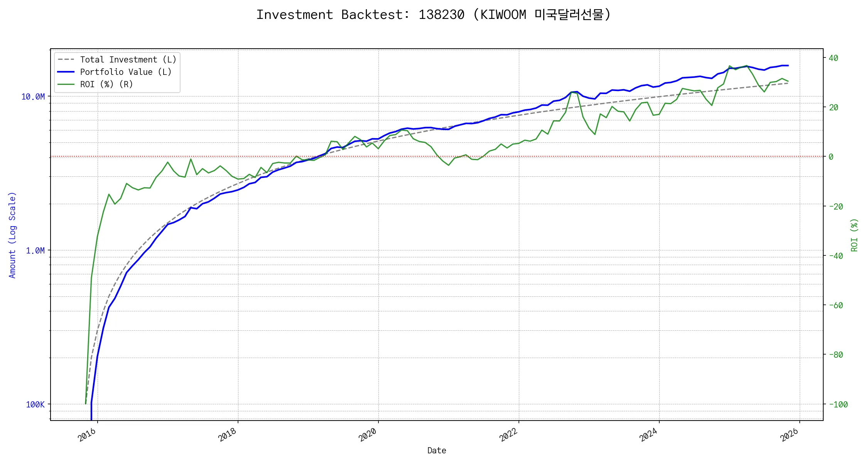Click the Total Investment legend entry
868x463 pixels.
point(128,59)
